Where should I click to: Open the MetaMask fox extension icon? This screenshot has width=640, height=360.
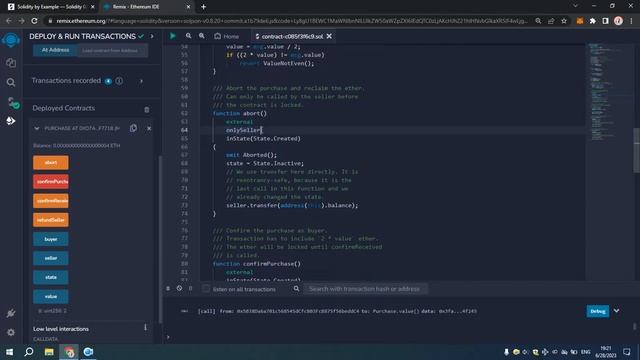pos(580,20)
